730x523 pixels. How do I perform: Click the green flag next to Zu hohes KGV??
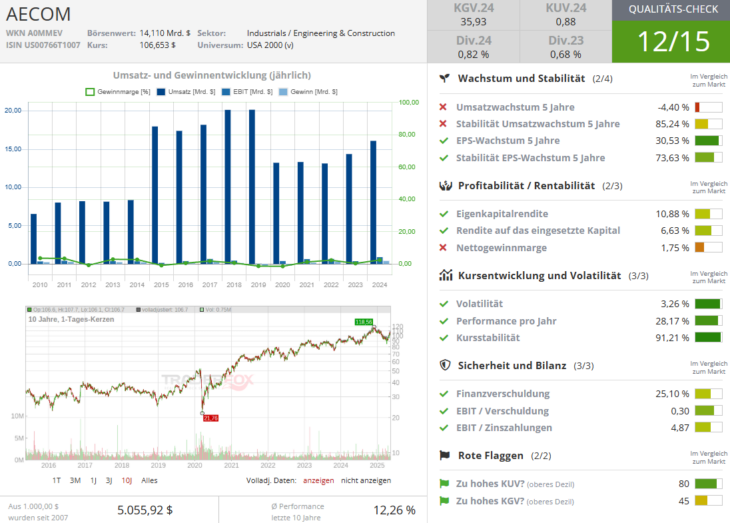[x=444, y=501]
